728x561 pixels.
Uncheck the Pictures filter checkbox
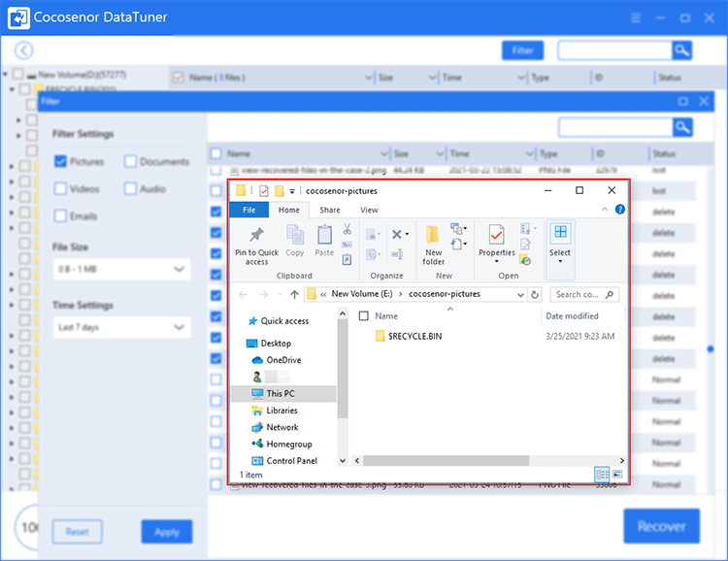click(x=60, y=161)
